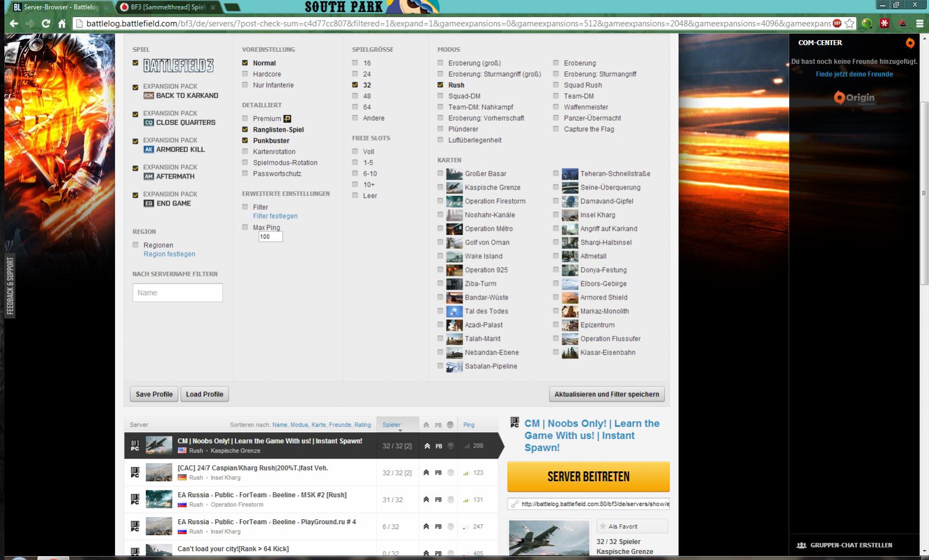929x560 pixels.
Task: Untick the Back to Karkand expansion checkbox
Action: pyautogui.click(x=135, y=87)
